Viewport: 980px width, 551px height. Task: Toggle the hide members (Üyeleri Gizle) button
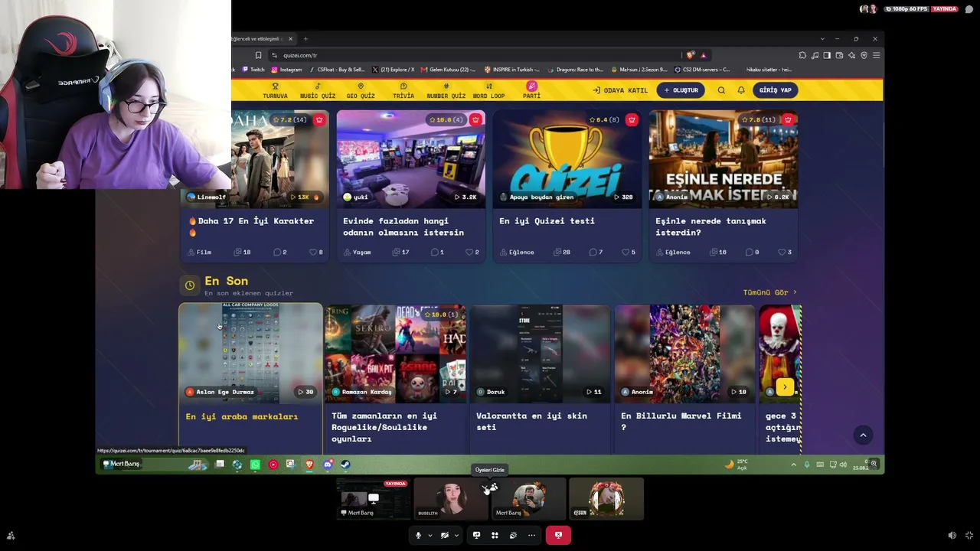pyautogui.click(x=490, y=487)
